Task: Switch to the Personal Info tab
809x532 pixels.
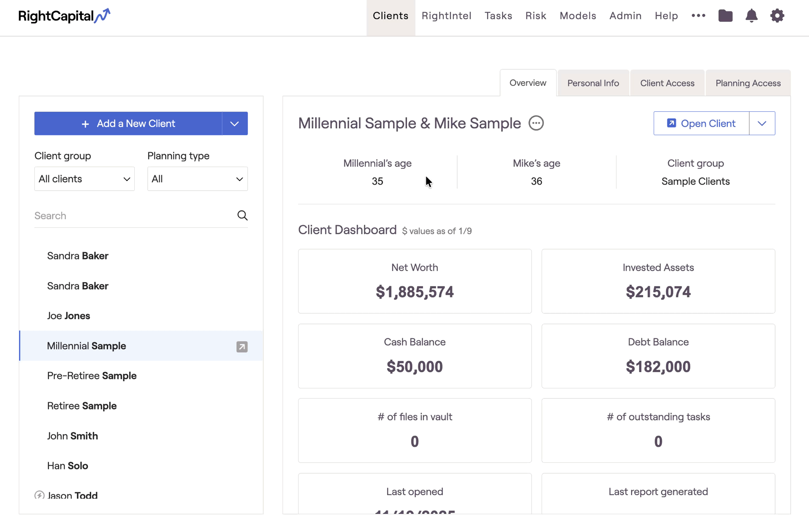Action: [x=593, y=83]
